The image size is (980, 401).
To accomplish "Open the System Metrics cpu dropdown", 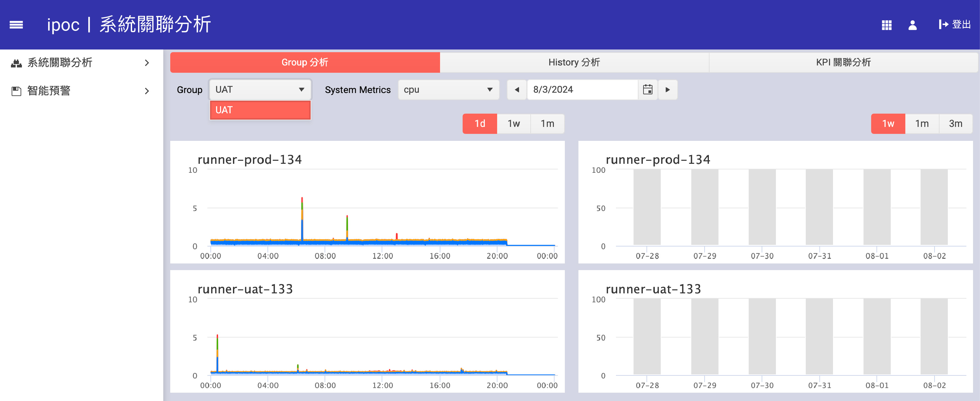I will click(449, 89).
